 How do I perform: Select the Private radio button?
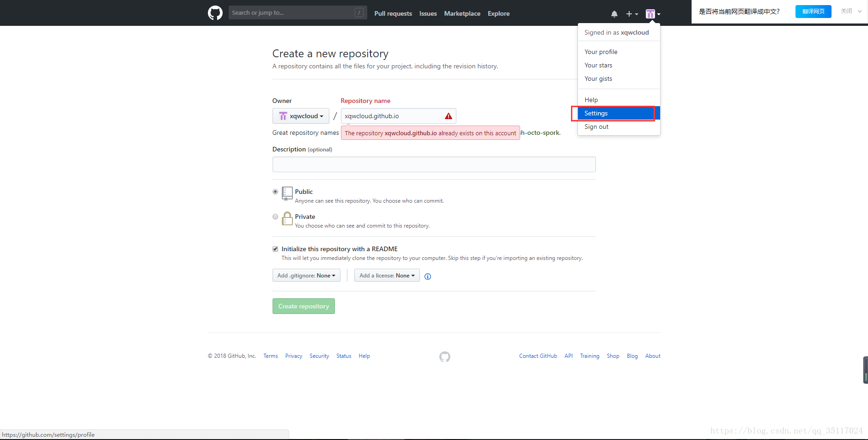275,217
